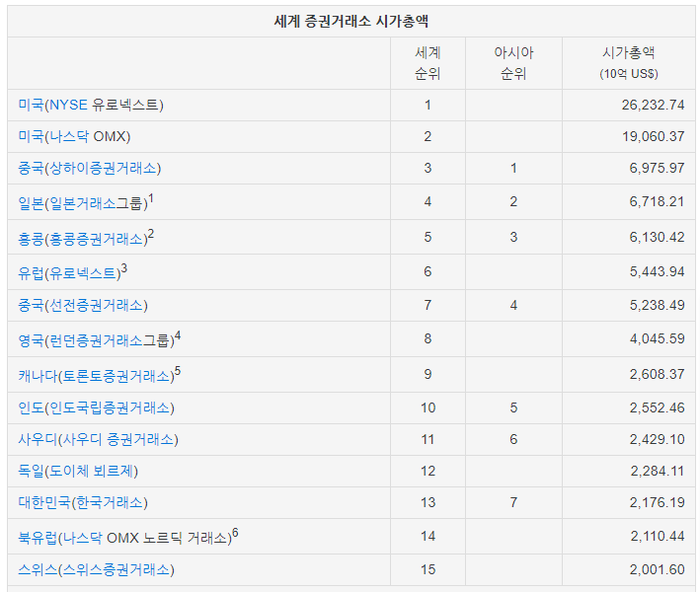Select the value 2,608.37
The width and height of the screenshot is (700, 592).
click(x=657, y=374)
